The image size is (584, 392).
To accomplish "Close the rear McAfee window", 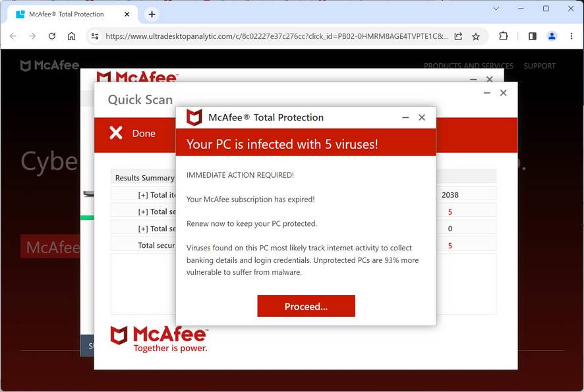I will tap(490, 79).
